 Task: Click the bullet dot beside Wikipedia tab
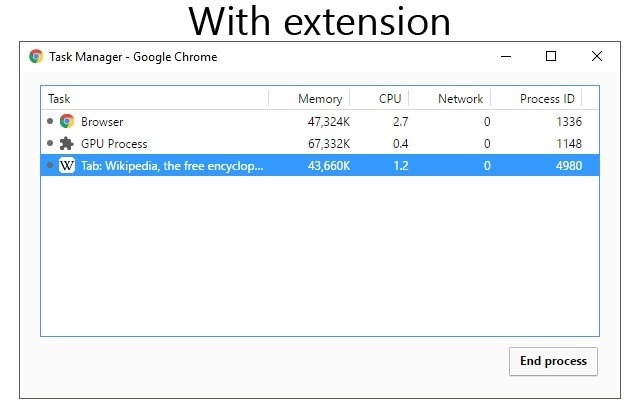pos(50,165)
